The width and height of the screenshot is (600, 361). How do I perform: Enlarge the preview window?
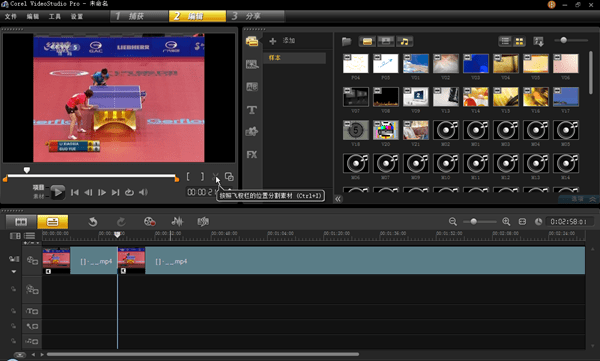tap(229, 176)
